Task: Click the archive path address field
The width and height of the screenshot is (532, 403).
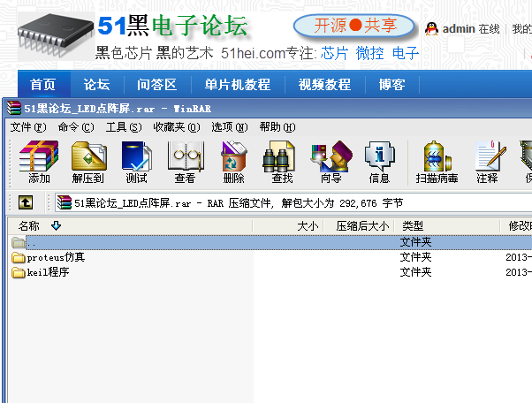Action: [x=293, y=202]
